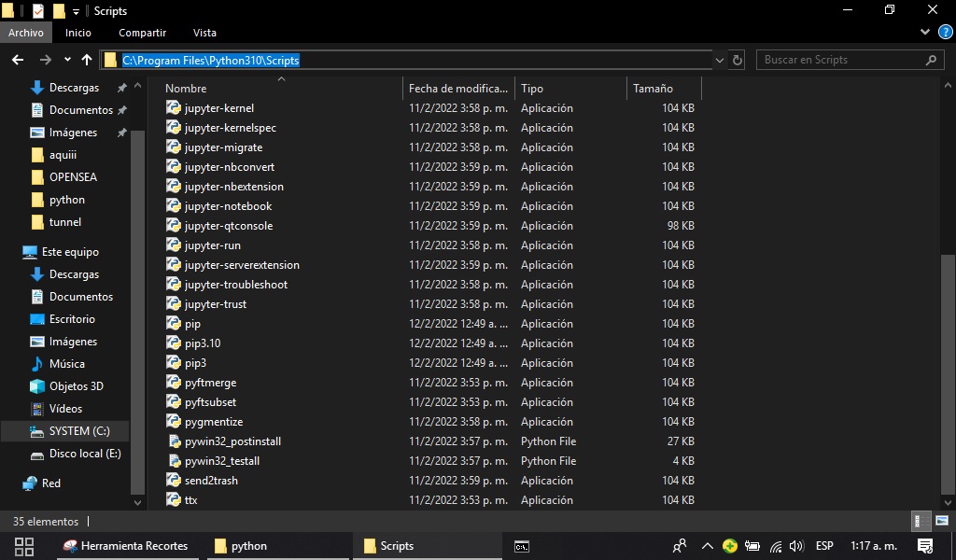Click the Forward navigation arrow
956x560 pixels.
(45, 60)
